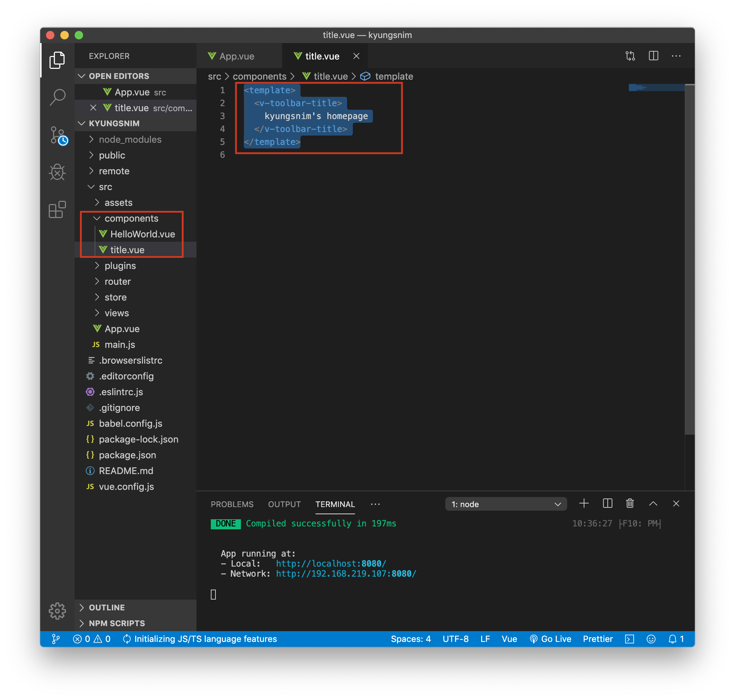
Task: Click the editor vertical scrollbar
Action: pos(689,261)
